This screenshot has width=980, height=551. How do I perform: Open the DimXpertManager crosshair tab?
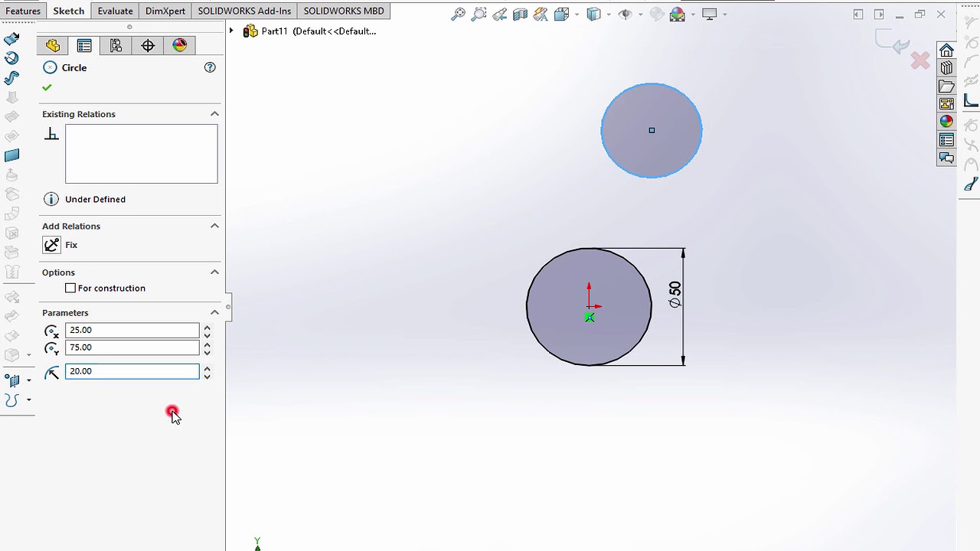coord(148,46)
